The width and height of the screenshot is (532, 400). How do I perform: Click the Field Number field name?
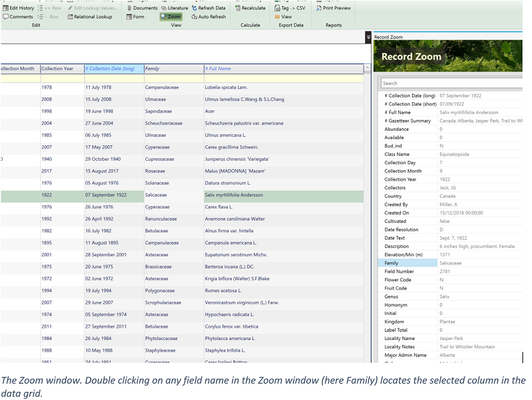click(399, 271)
